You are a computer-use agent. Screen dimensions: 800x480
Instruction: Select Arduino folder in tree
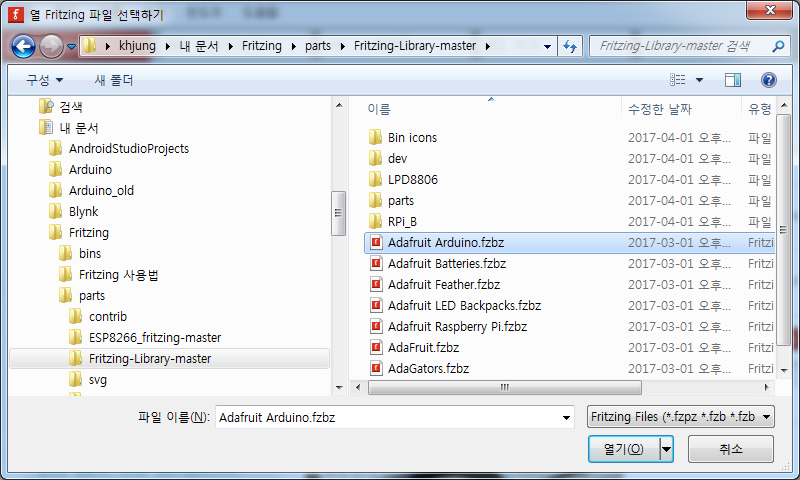pyautogui.click(x=90, y=169)
